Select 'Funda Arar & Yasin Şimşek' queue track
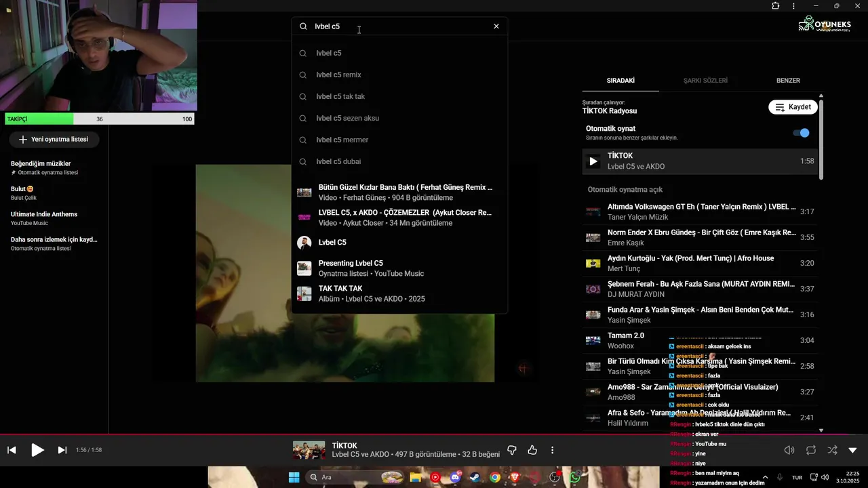The height and width of the screenshot is (488, 868). (700, 314)
